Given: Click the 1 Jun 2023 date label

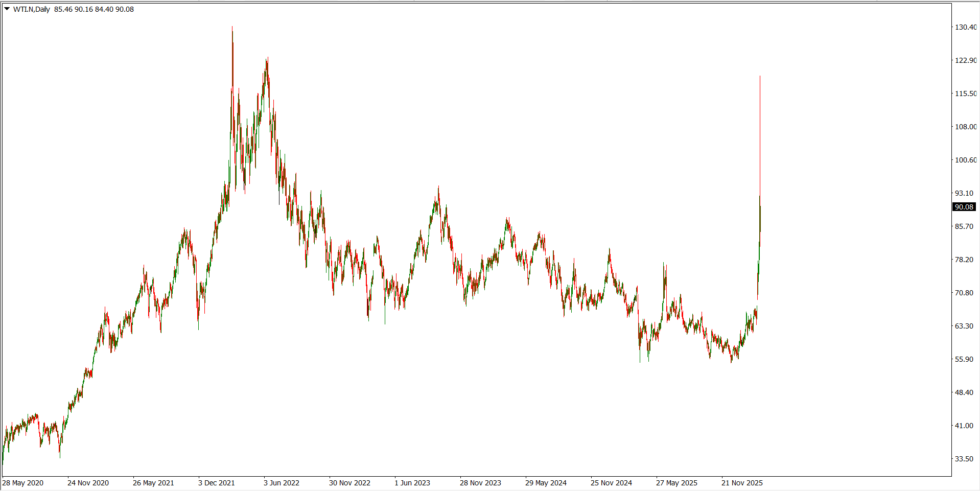Looking at the screenshot, I should 412,483.
